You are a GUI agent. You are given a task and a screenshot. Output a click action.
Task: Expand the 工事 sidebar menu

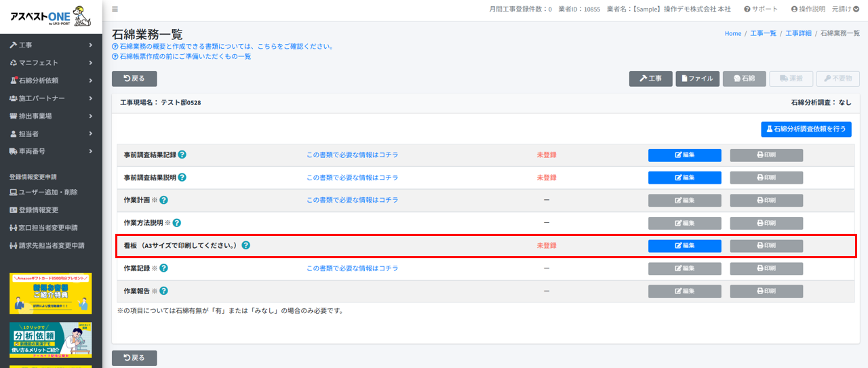[51, 45]
